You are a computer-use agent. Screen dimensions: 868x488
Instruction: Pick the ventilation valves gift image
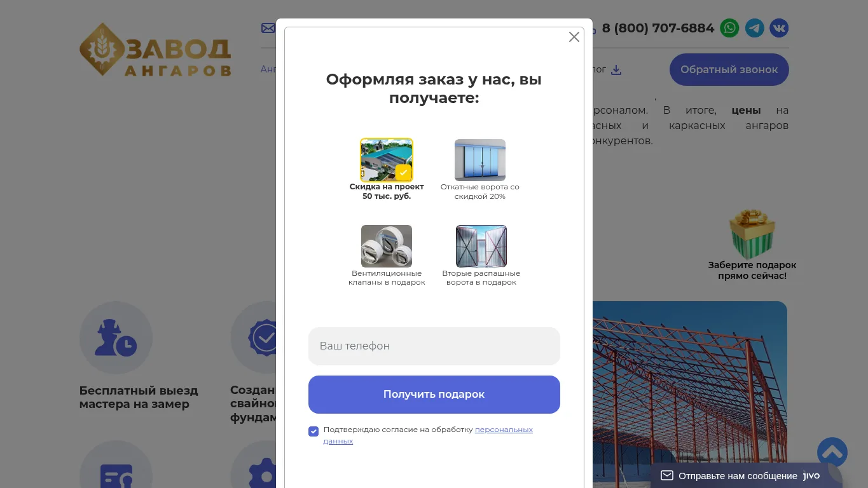(x=387, y=246)
